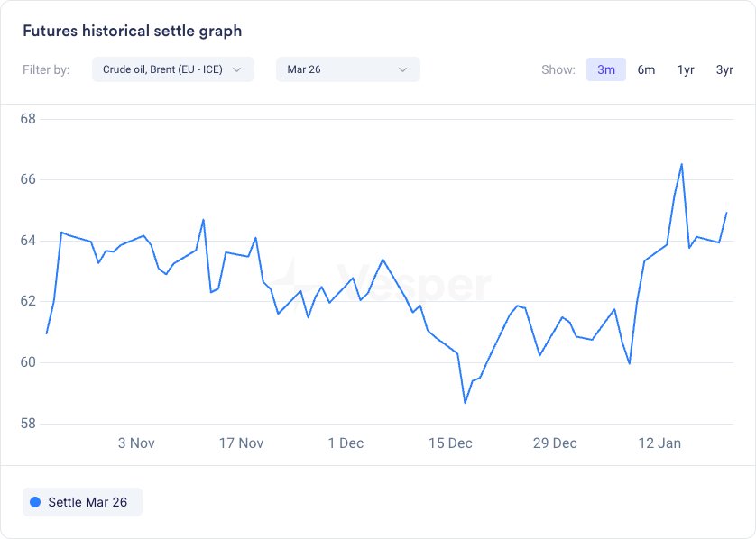Screen dimensions: 756x539
Task: Click the 29 Dec x-axis date label
Action: [555, 443]
